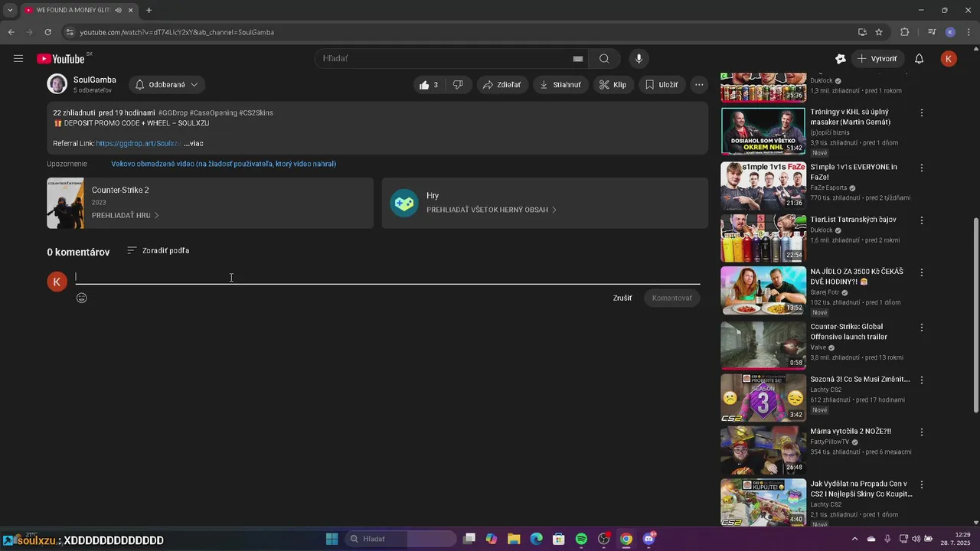Open FaZe Esports channel name
980x551 pixels.
pos(828,187)
